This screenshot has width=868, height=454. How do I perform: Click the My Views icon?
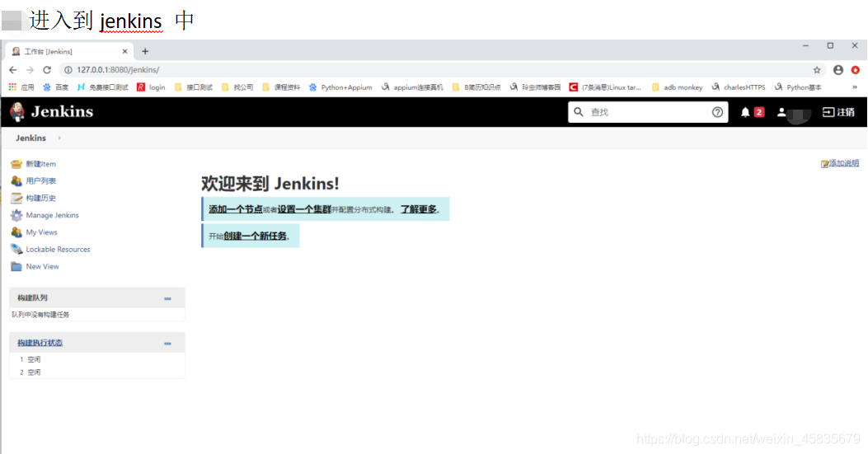click(x=16, y=232)
